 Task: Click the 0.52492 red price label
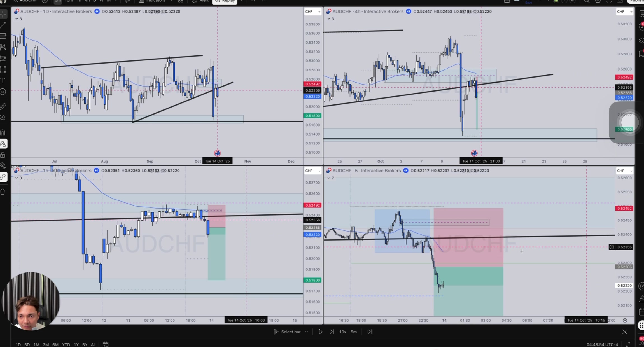[312, 84]
